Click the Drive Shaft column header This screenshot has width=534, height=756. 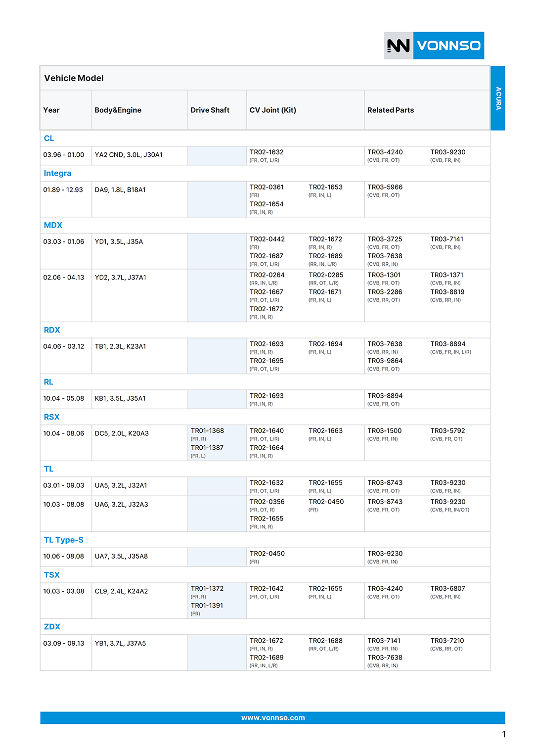point(210,110)
